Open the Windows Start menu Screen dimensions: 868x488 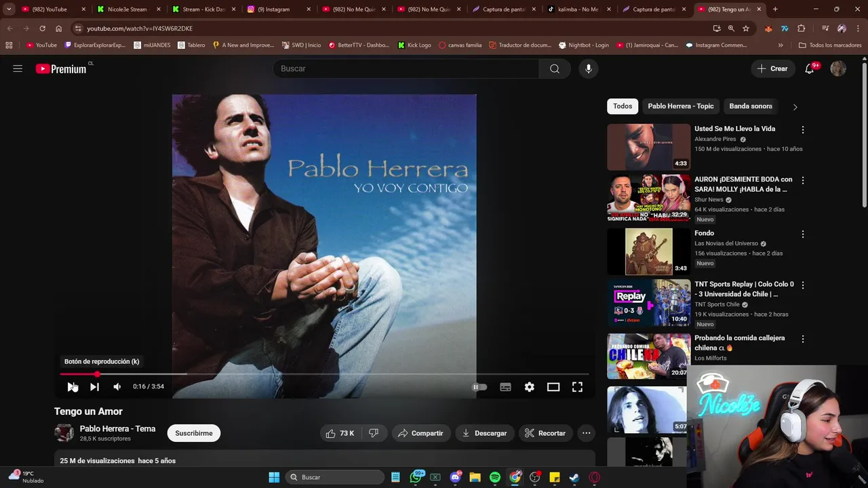(x=274, y=477)
